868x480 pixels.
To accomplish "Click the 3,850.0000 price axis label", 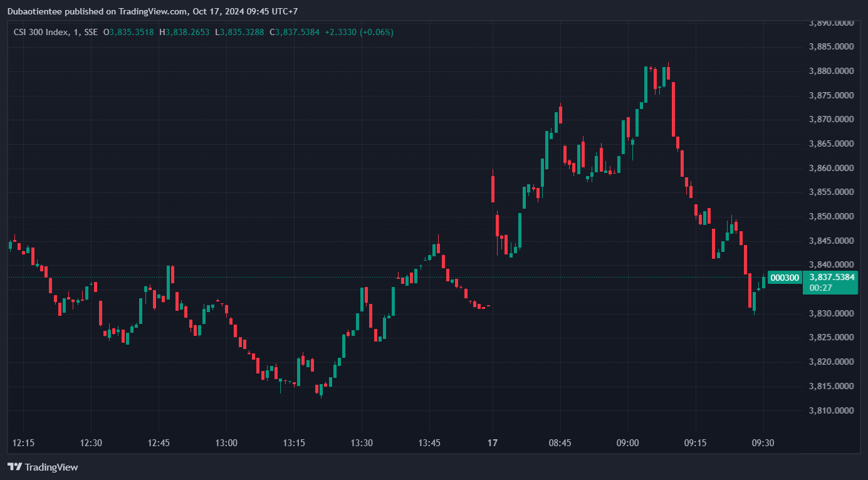I will coord(832,216).
